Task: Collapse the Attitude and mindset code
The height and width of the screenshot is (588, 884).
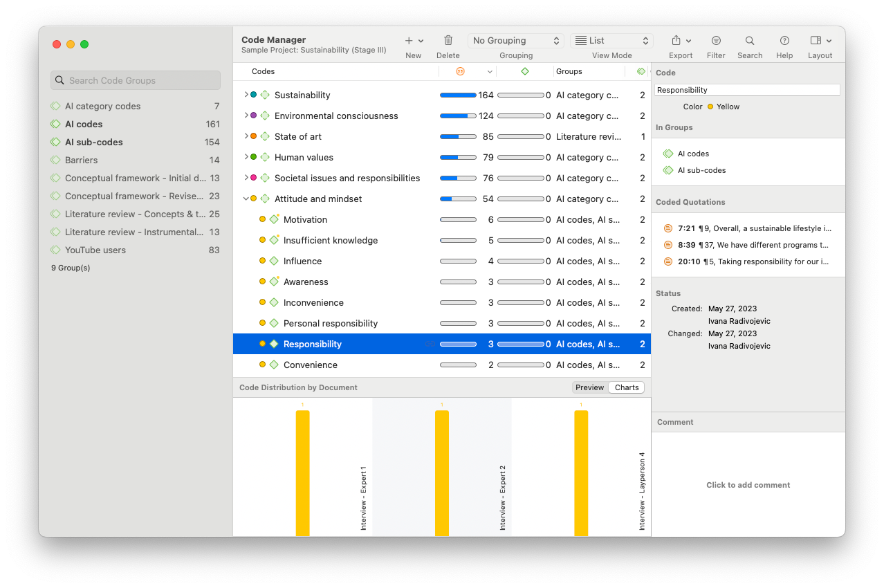Action: (246, 199)
